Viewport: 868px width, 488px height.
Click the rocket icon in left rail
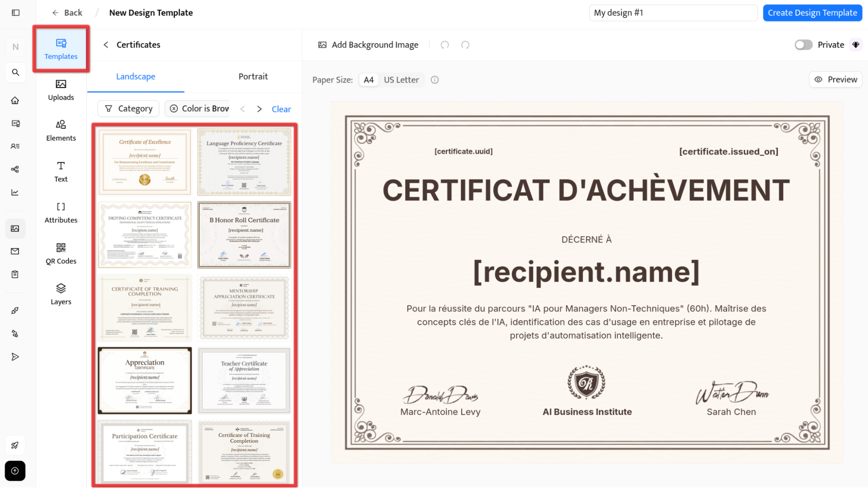click(x=15, y=445)
